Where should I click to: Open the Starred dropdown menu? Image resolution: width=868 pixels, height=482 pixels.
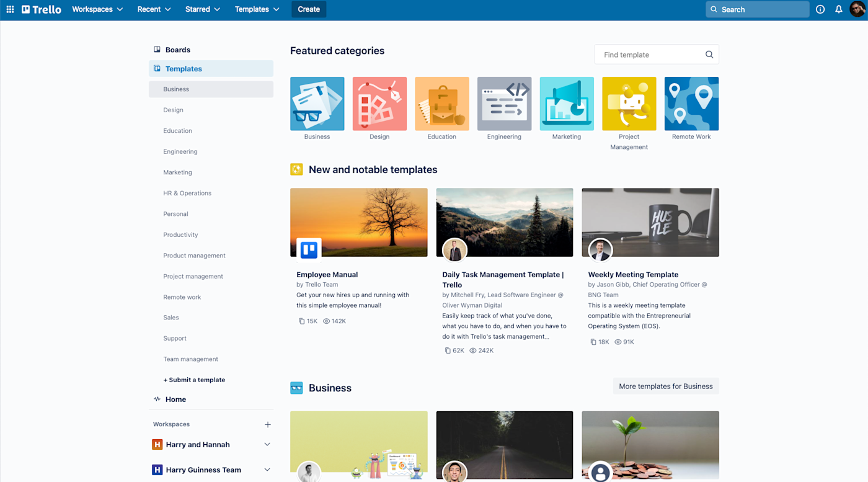pyautogui.click(x=203, y=9)
